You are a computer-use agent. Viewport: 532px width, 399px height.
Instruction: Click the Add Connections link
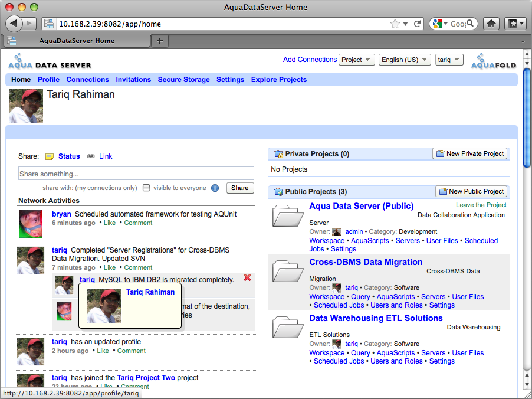click(310, 60)
